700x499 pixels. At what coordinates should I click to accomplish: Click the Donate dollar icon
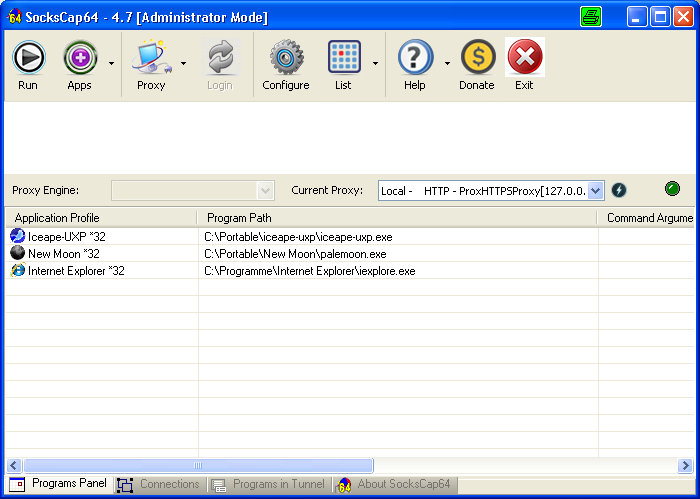[x=478, y=57]
